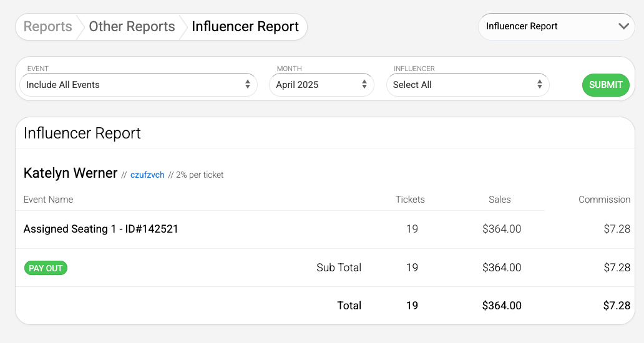
Task: Click the Event dropdown up-down arrows
Action: point(248,85)
